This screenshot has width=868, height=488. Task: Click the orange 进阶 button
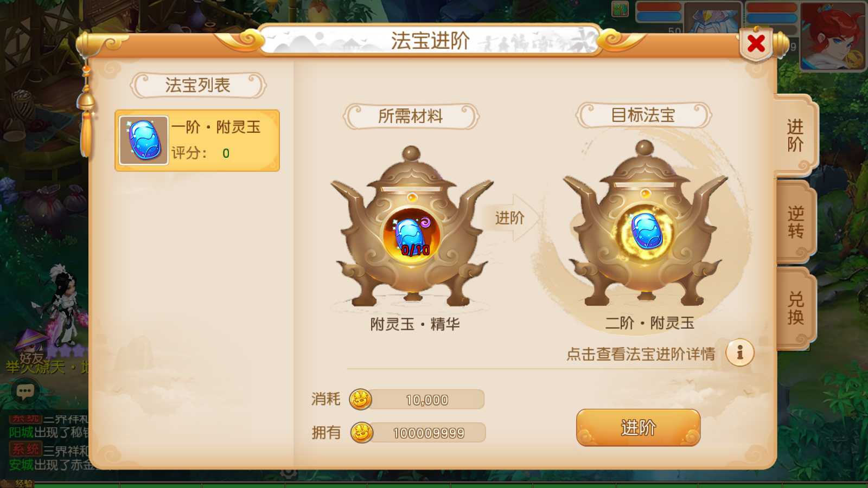[638, 428]
